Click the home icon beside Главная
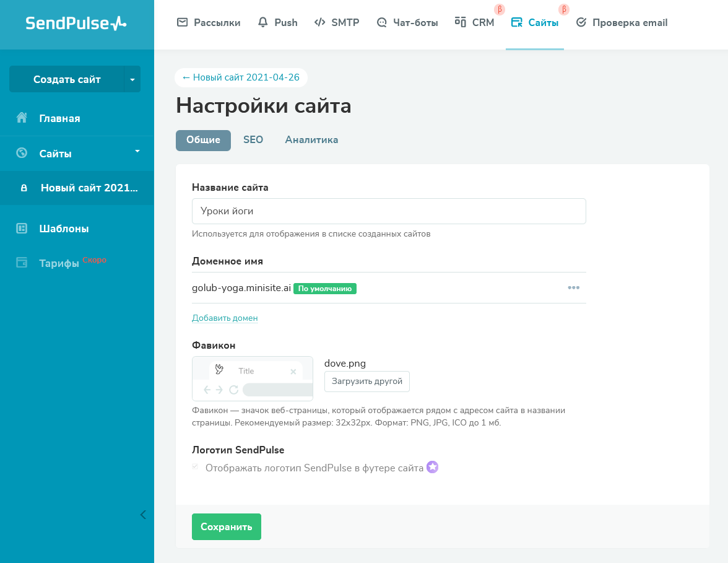The height and width of the screenshot is (563, 728). [x=22, y=118]
